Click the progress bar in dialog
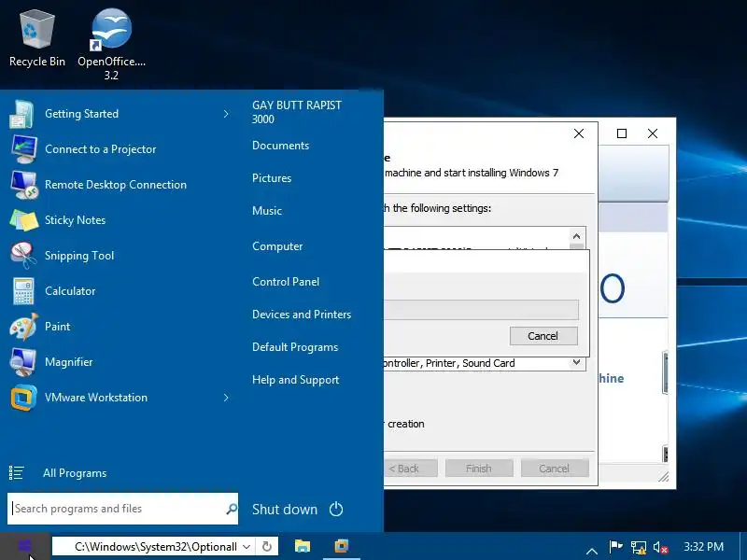Viewport: 747px width, 560px height. click(481, 310)
